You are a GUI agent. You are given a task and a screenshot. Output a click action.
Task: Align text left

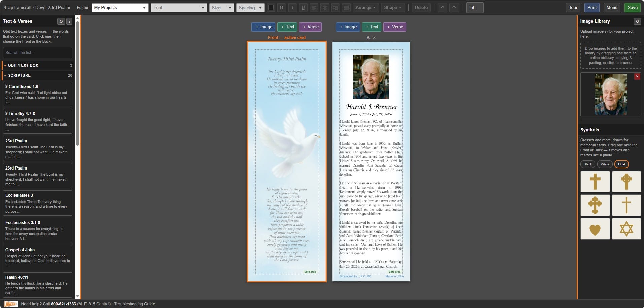coord(314,7)
